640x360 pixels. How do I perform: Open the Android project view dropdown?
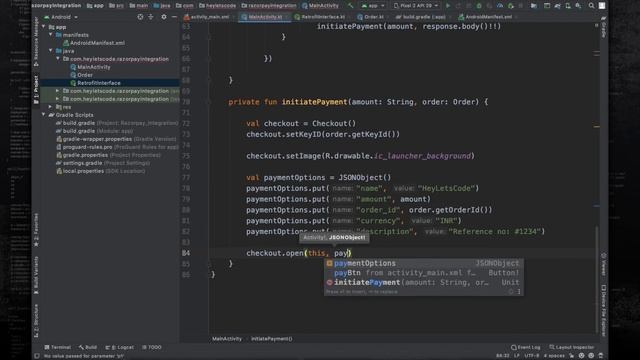[x=61, y=17]
